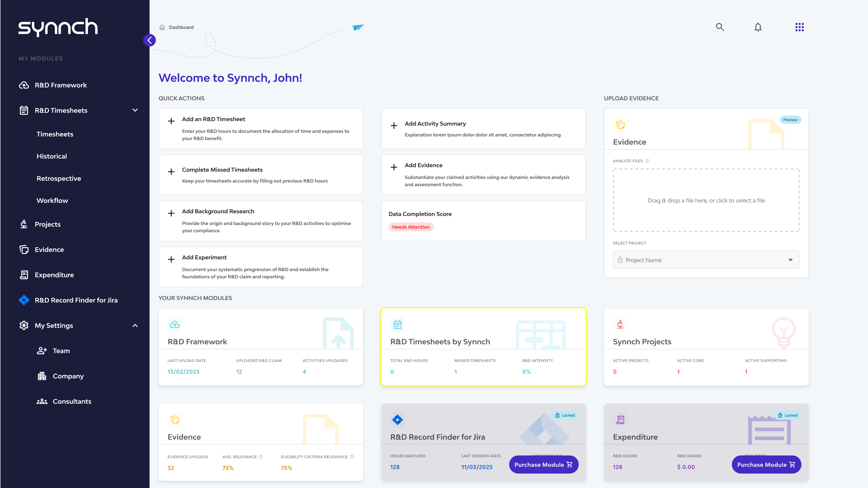
Task: Click the My Settings gear icon
Action: 23,325
